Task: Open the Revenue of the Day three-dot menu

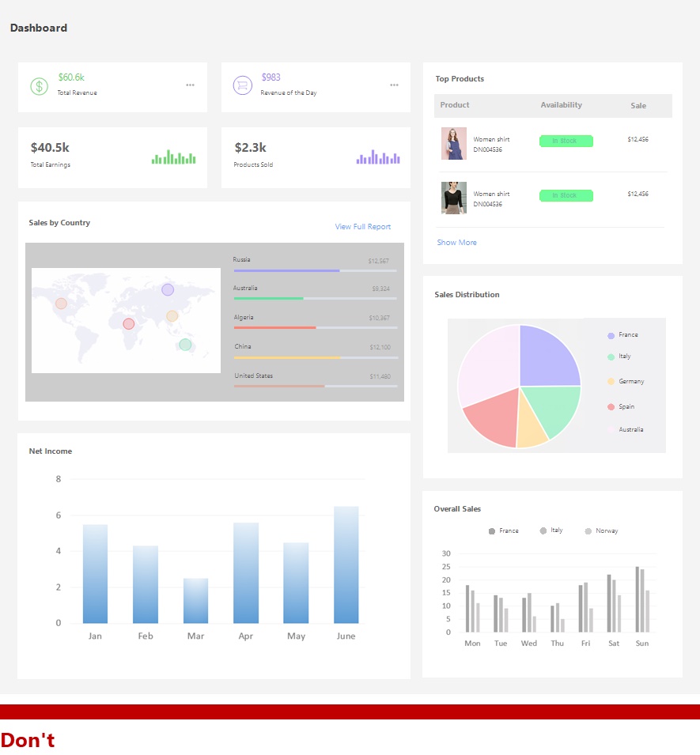Action: click(394, 85)
